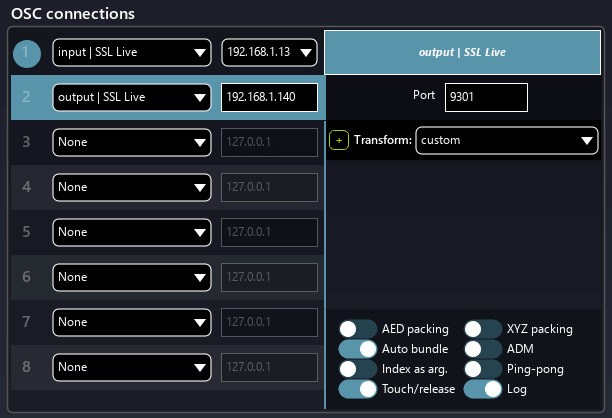Enable the ADM switch
612x418 pixels.
pos(483,349)
